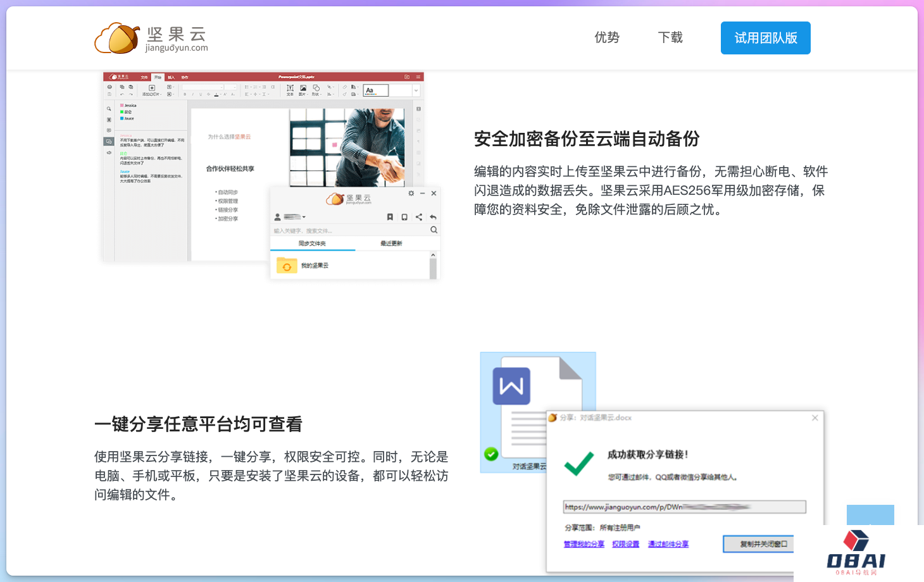Expand the Aa theme style gallery chevron

[416, 91]
